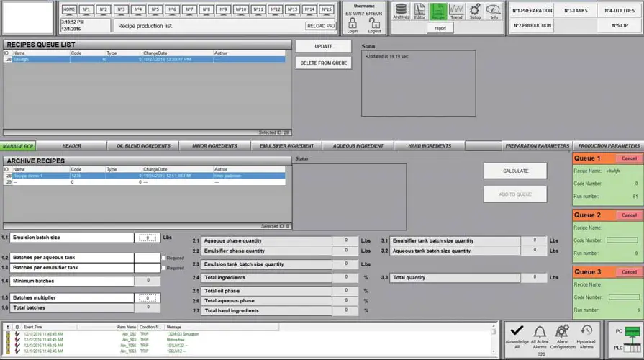
Task: Cancel Queue 1 recipe
Action: tap(629, 158)
